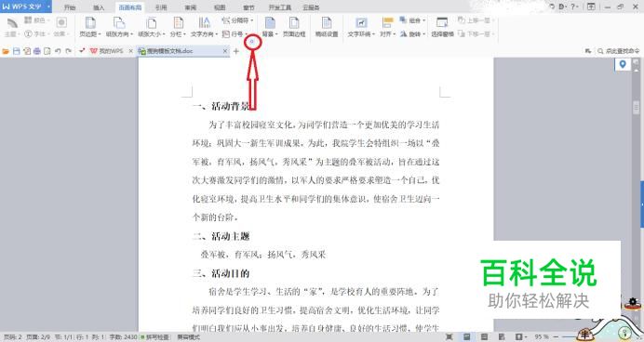This screenshot has height=342, width=644.
Task: Switch to the 开始 ribbon tab
Action: point(70,7)
